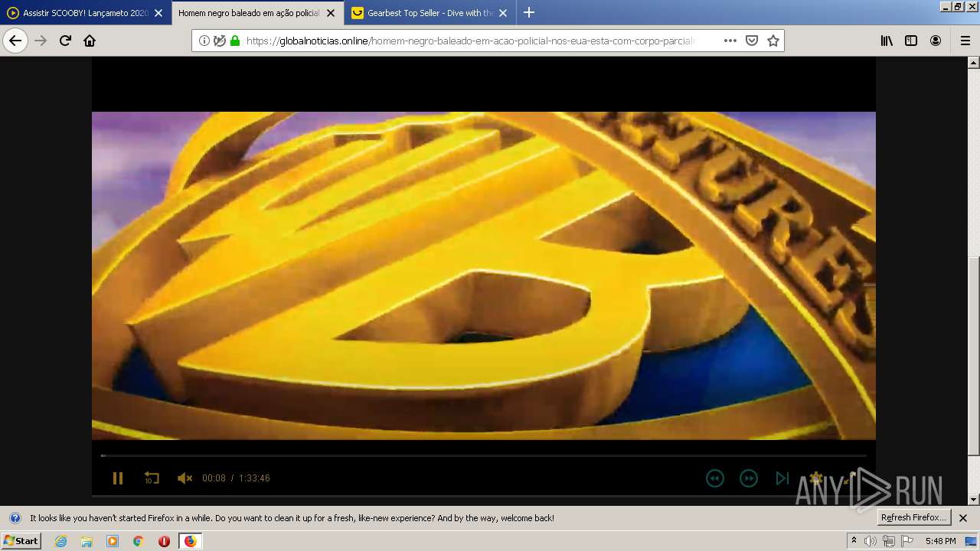Open Action Center flag icon
This screenshot has width=980, height=551.
point(907,541)
